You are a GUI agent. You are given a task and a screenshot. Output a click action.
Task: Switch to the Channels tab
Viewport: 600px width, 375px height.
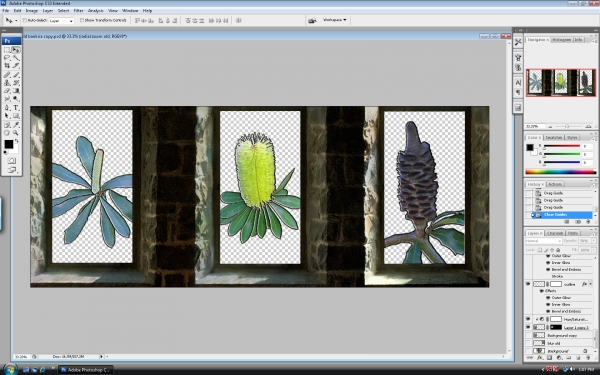pyautogui.click(x=554, y=233)
